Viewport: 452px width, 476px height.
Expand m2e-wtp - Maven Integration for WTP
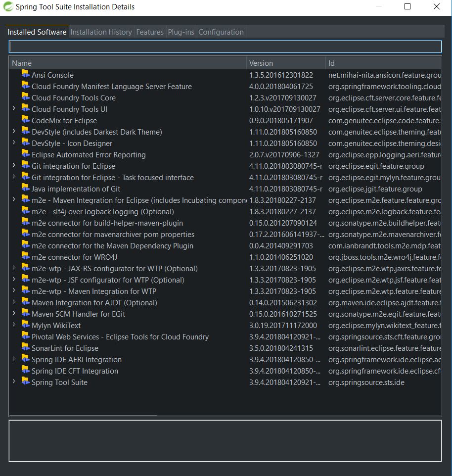14,290
